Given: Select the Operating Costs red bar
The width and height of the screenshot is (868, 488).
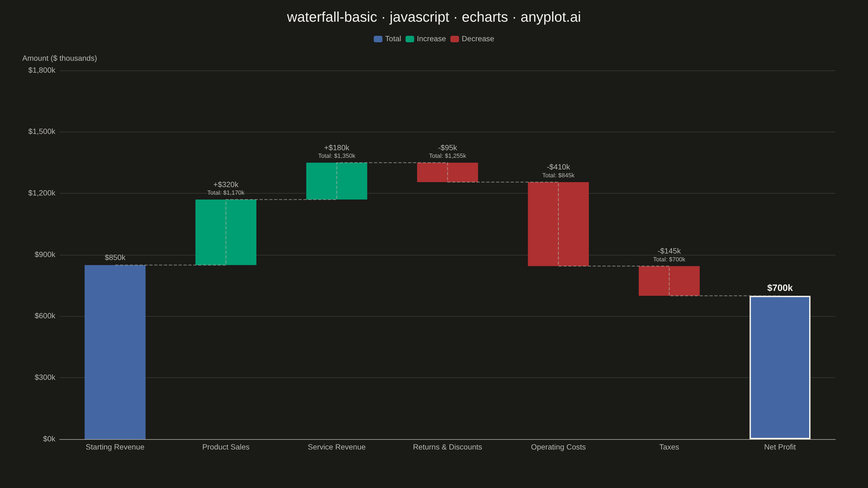Looking at the screenshot, I should coord(558,224).
